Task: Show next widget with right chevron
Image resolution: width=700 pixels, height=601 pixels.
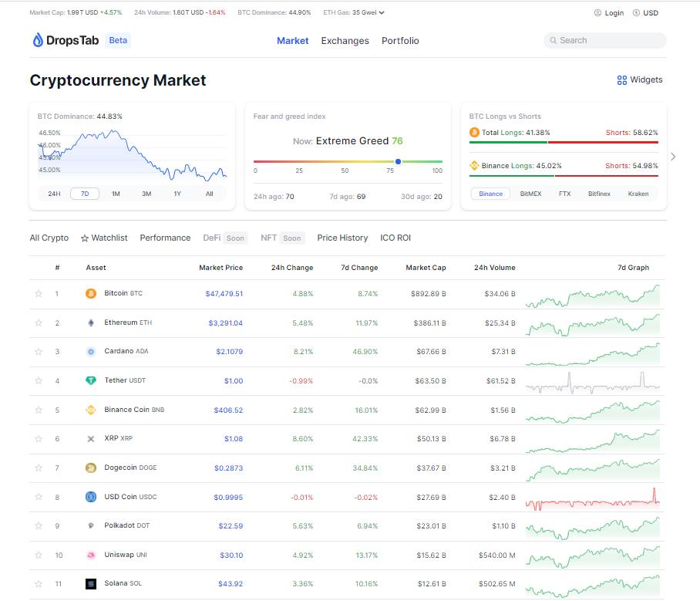Action: point(673,157)
